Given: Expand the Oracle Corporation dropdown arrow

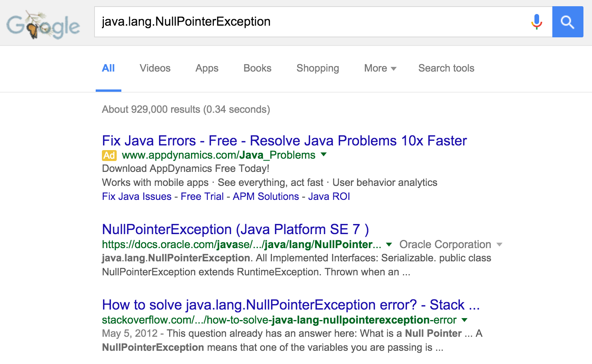Looking at the screenshot, I should pos(499,245).
